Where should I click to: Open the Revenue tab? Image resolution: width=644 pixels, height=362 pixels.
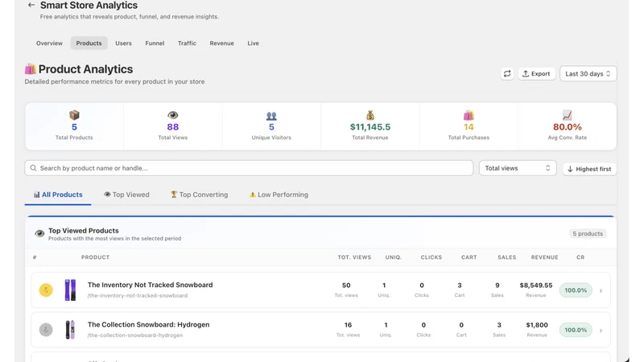click(222, 43)
